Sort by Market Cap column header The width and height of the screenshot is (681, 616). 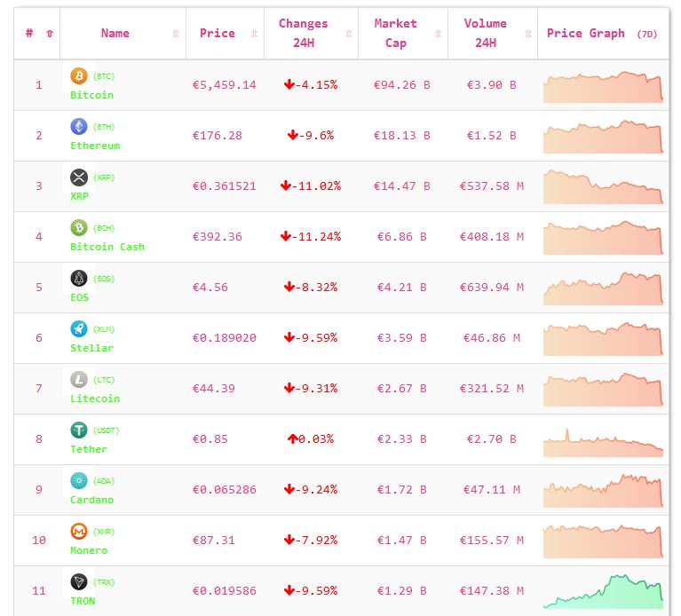396,33
